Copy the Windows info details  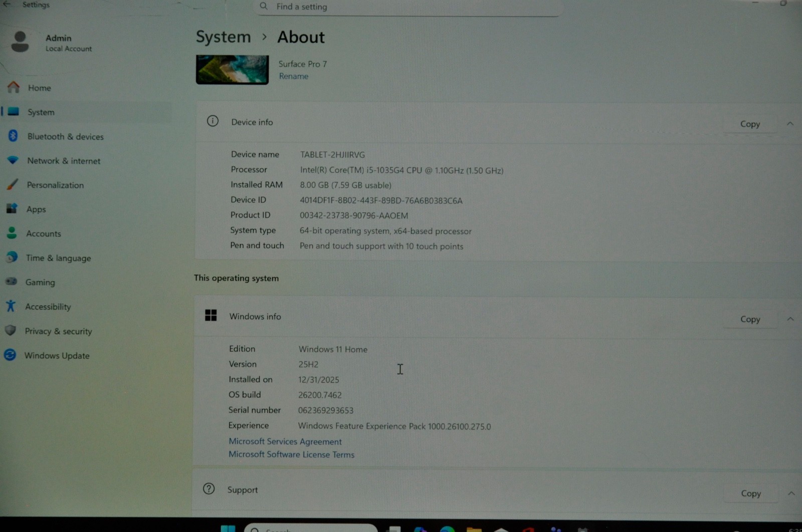750,319
